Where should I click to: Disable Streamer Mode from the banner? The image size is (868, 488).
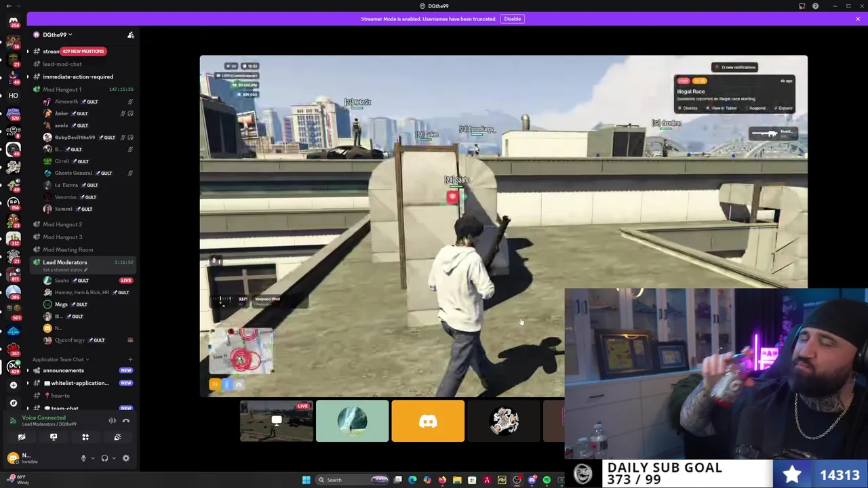tap(512, 19)
